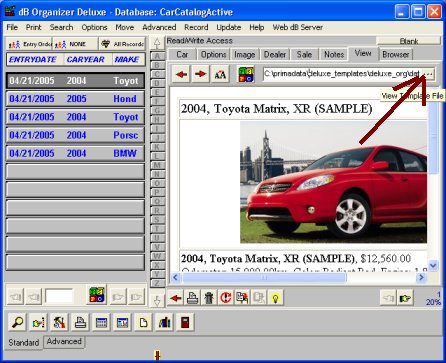
Task: Click the down arrow below alphabet index
Action: tap(157, 301)
